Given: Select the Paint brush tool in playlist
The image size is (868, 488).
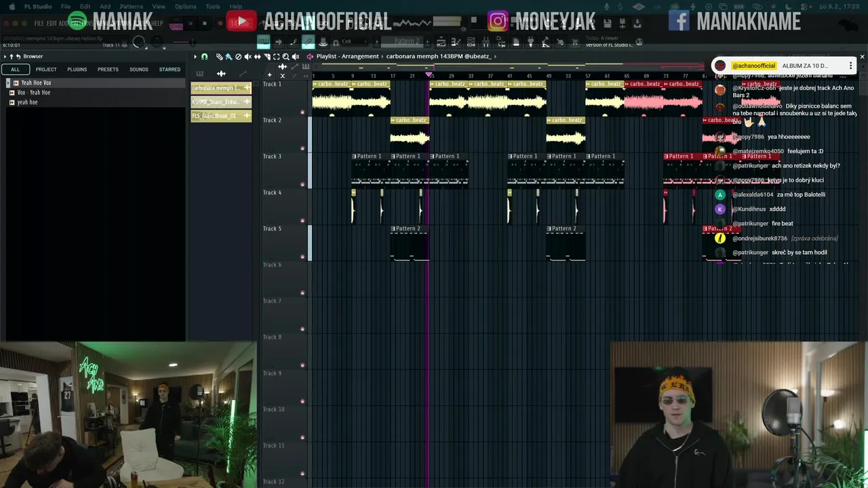Looking at the screenshot, I should [229, 57].
